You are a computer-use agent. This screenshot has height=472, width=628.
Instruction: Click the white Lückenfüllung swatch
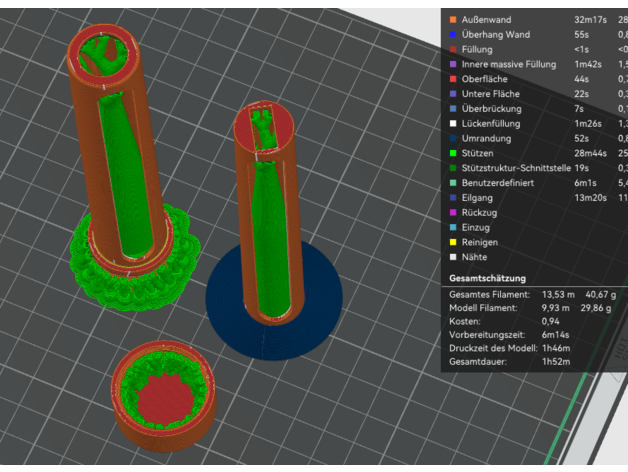454,123
